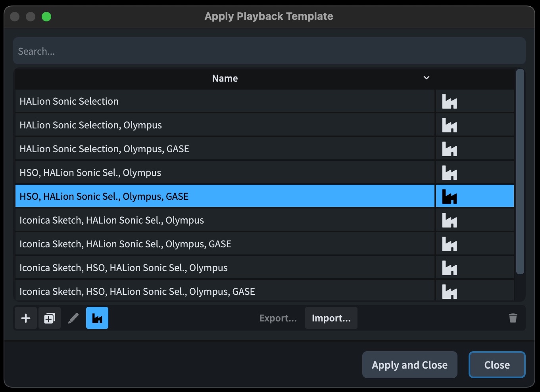The width and height of the screenshot is (540, 392).
Task: Click factory icon beside HALion Sonic Selection row
Action: click(x=450, y=101)
